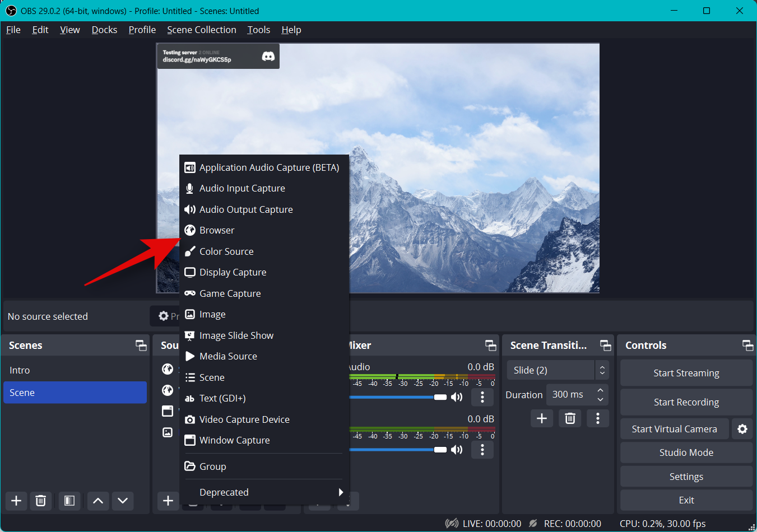Click the REC: 00:00:00 status text

[x=573, y=524]
